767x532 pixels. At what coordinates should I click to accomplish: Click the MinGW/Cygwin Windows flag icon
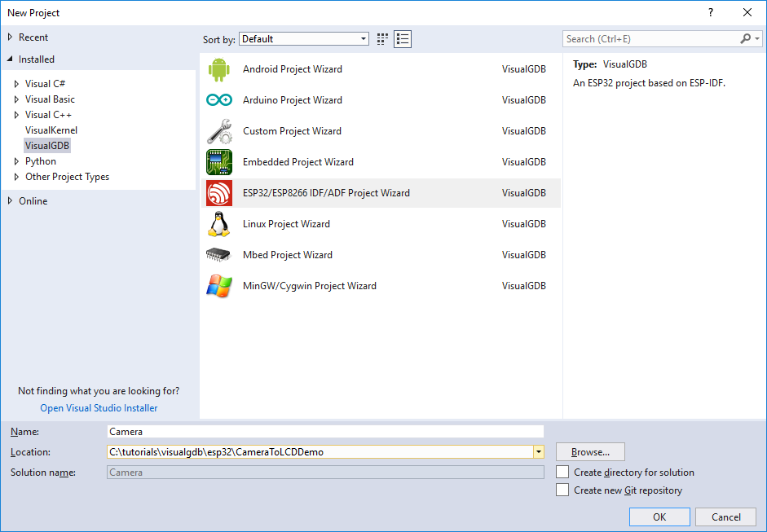coord(218,286)
